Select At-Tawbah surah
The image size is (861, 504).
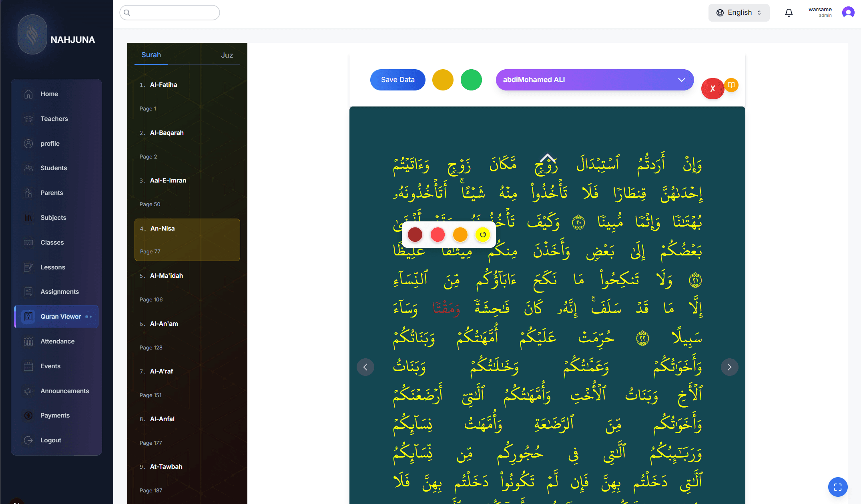[x=166, y=467]
